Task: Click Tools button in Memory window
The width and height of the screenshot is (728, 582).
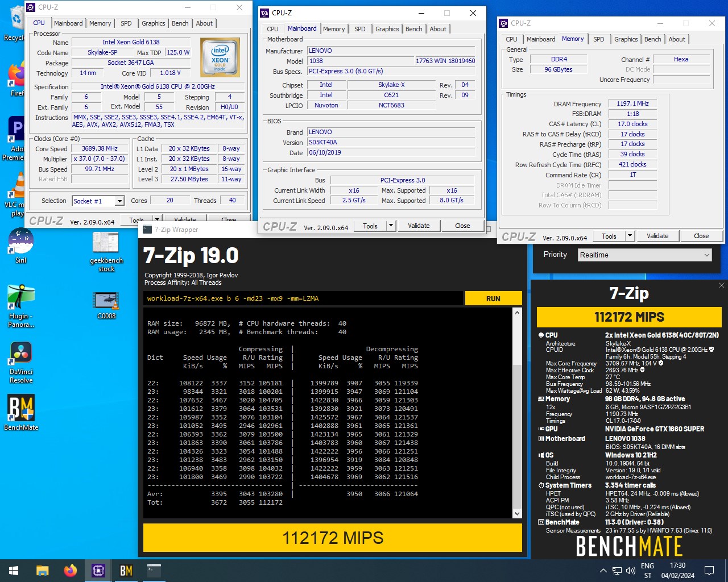Action: pos(609,236)
